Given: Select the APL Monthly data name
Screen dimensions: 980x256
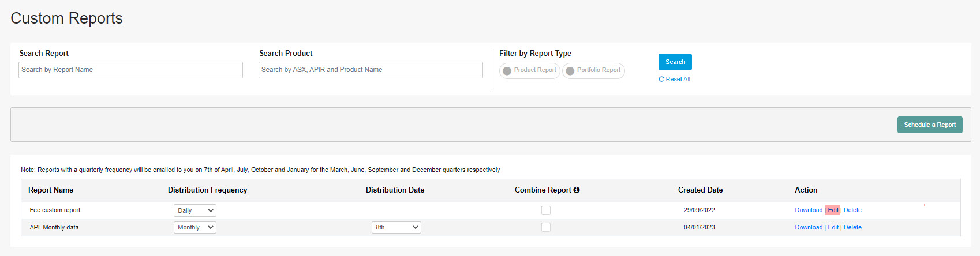Looking at the screenshot, I should (54, 227).
